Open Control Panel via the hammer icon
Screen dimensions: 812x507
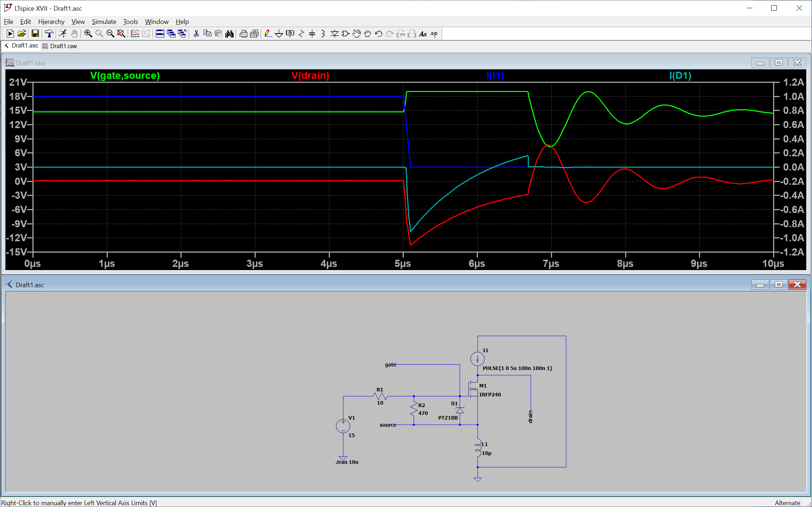tap(49, 34)
